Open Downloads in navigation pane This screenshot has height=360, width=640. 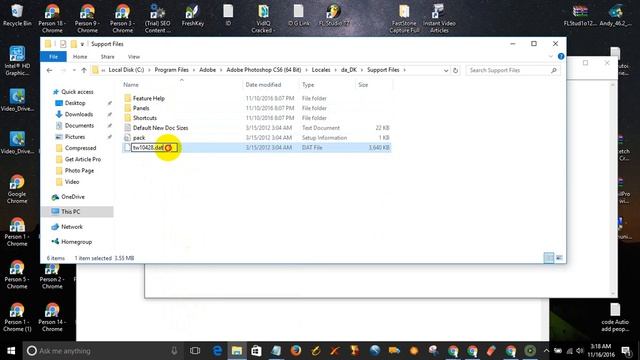(78, 114)
